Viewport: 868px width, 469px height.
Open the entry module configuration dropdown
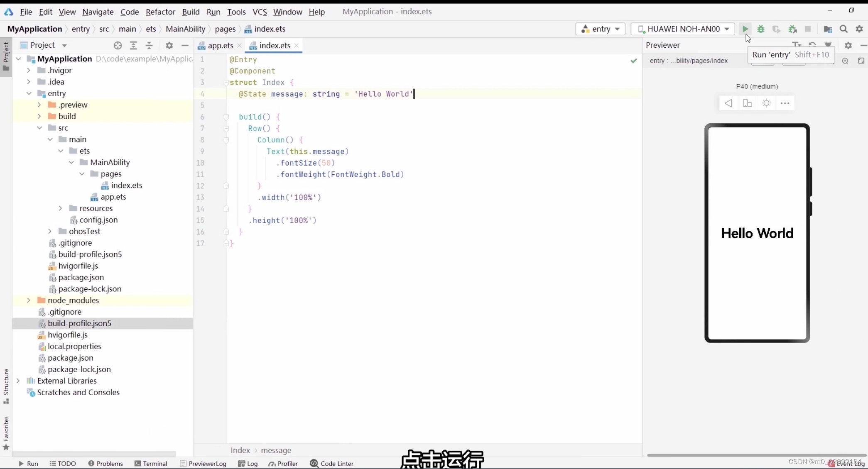pyautogui.click(x=601, y=29)
